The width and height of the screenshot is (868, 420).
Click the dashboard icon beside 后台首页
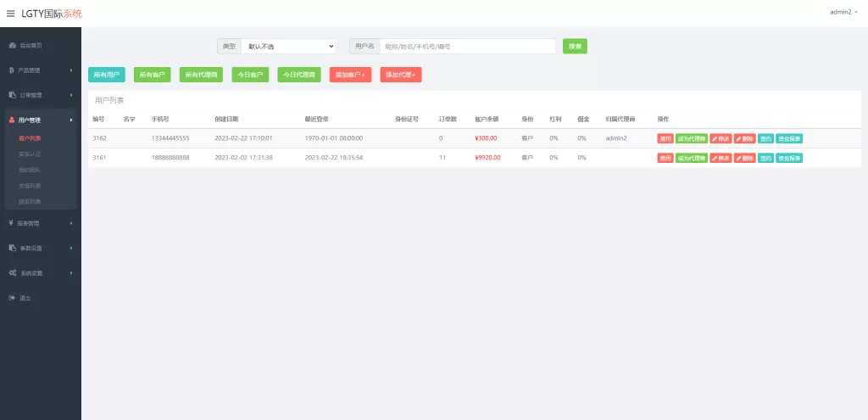tap(12, 46)
